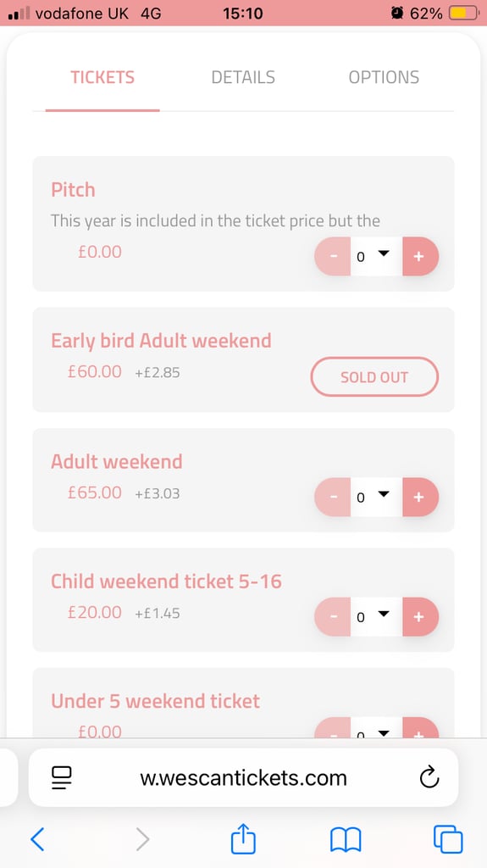The width and height of the screenshot is (487, 868).
Task: Open Child weekend ticket quantity dropdown
Action: (x=376, y=617)
